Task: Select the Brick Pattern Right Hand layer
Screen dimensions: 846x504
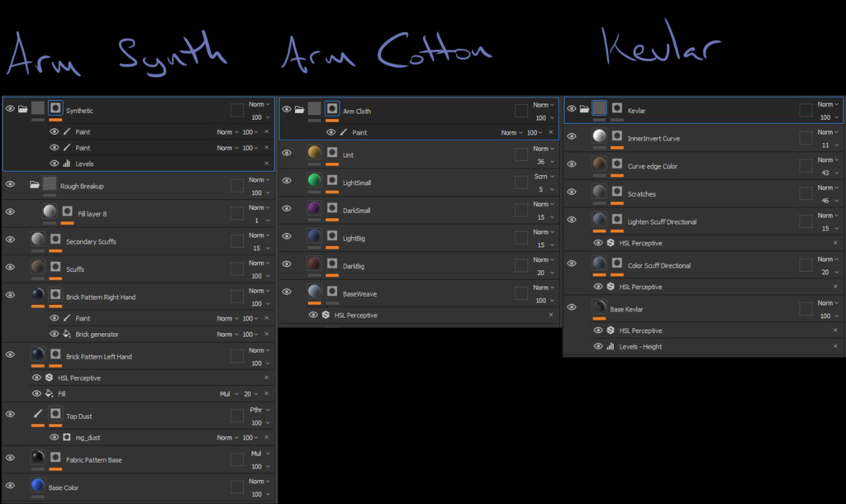Action: pos(139,297)
